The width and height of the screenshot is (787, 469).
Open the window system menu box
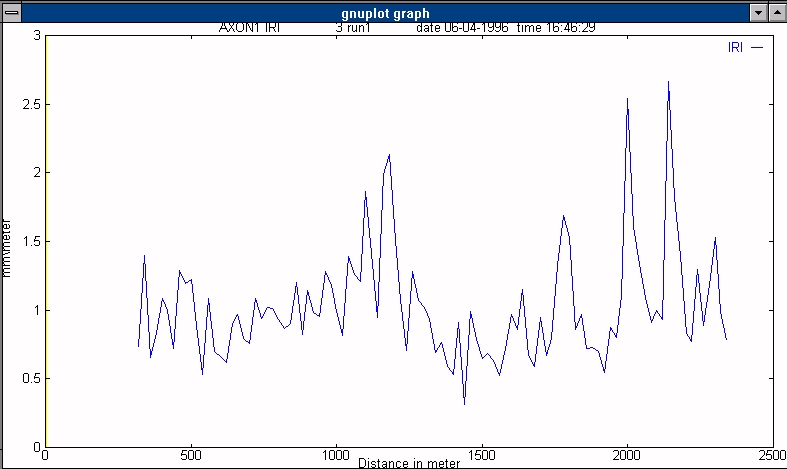pos(11,12)
